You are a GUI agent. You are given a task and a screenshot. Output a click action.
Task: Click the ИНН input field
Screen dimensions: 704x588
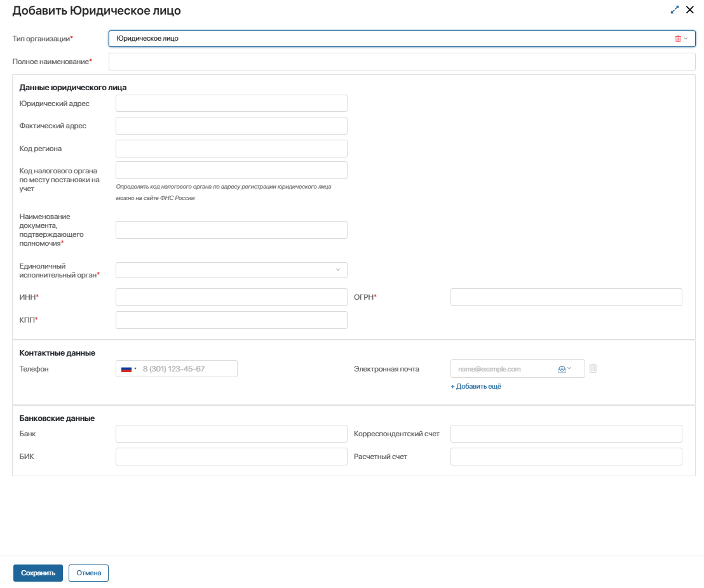[231, 297]
